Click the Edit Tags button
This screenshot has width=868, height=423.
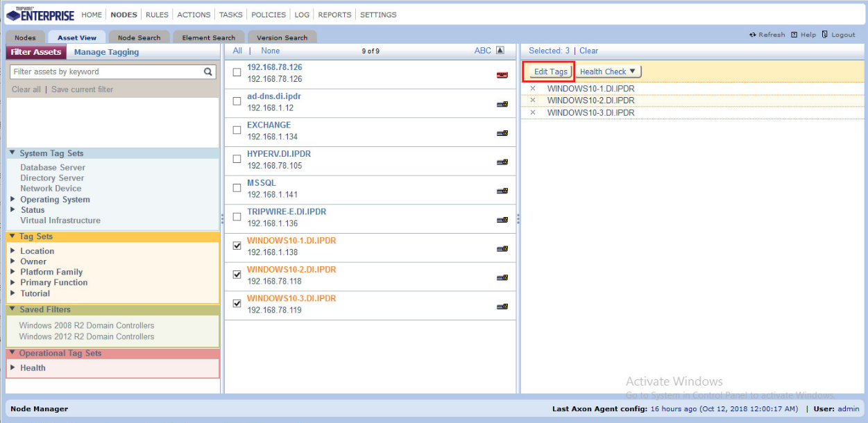point(550,71)
